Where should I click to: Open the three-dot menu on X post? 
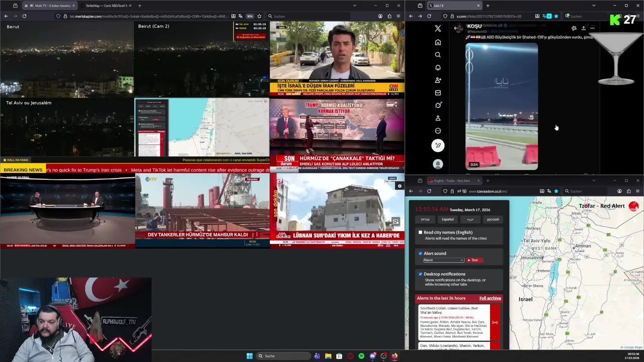592,28
